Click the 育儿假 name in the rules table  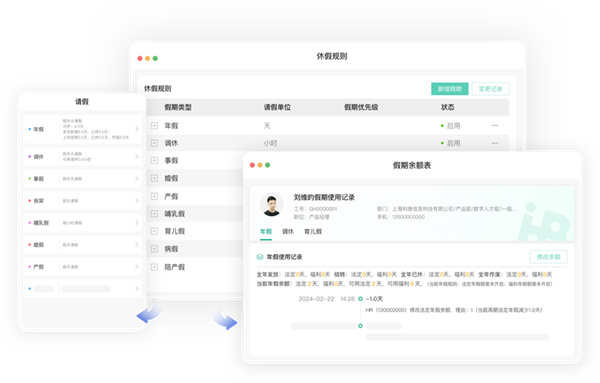[x=175, y=231]
